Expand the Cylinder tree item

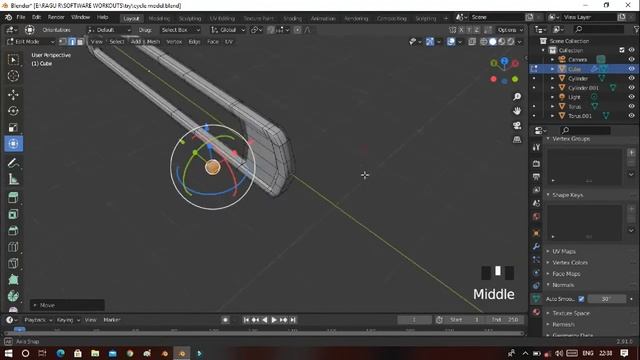(x=552, y=78)
